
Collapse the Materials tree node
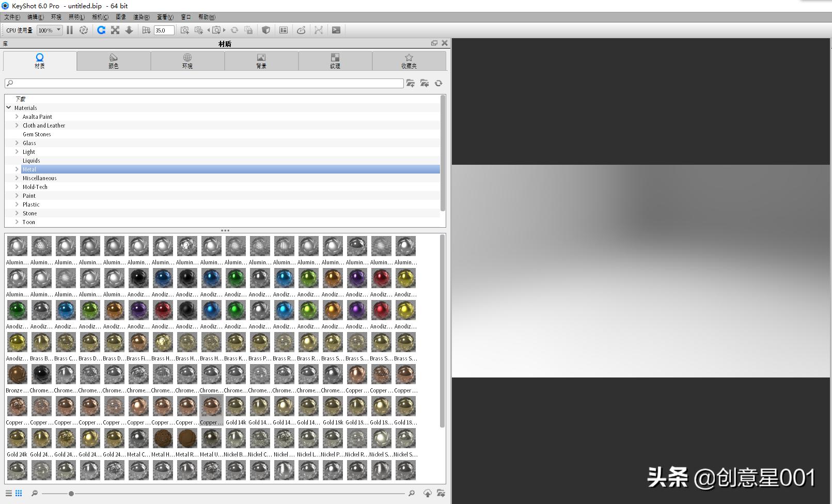tap(9, 107)
